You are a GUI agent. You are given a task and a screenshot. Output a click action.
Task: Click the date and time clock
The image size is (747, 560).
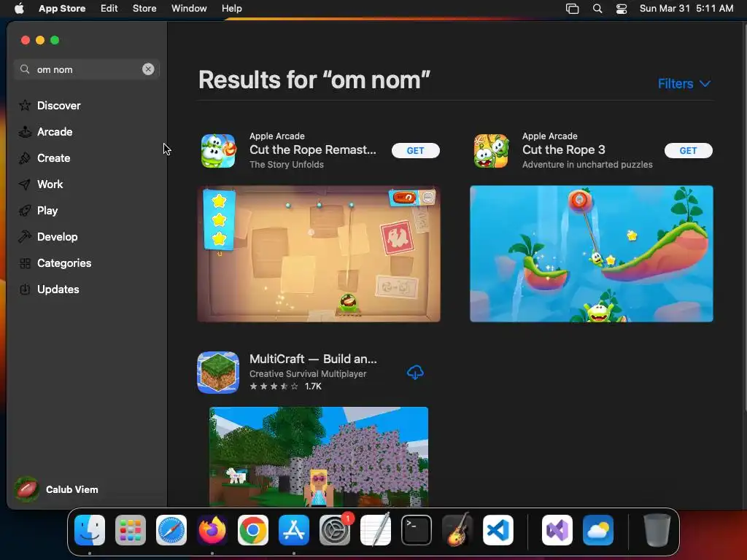point(686,8)
